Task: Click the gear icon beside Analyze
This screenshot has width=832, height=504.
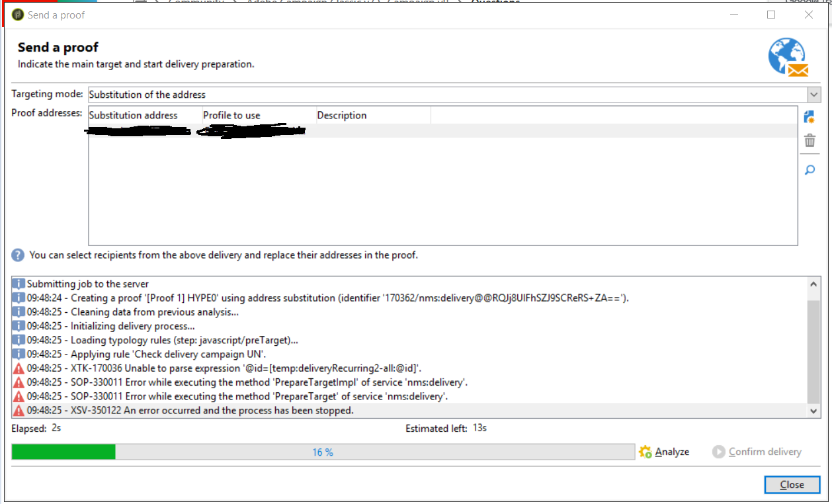Action: click(645, 452)
